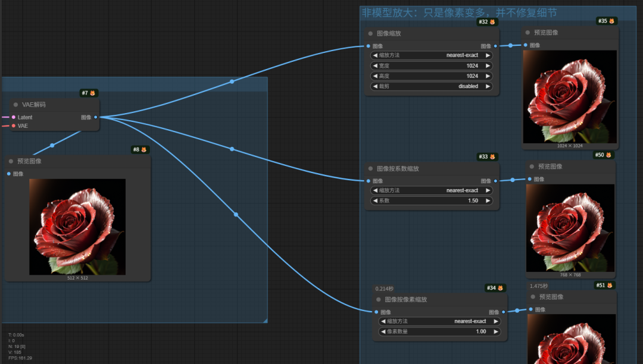The width and height of the screenshot is (643, 364).
Task: Click the 图像 input port of 图像缩放 node
Action: point(369,46)
